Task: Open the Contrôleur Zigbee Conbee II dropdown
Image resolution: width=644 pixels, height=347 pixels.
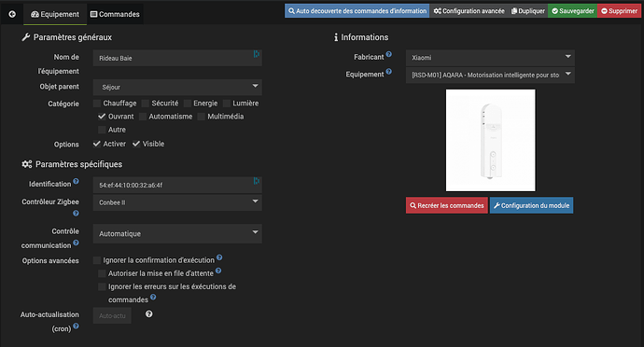Action: tap(177, 202)
